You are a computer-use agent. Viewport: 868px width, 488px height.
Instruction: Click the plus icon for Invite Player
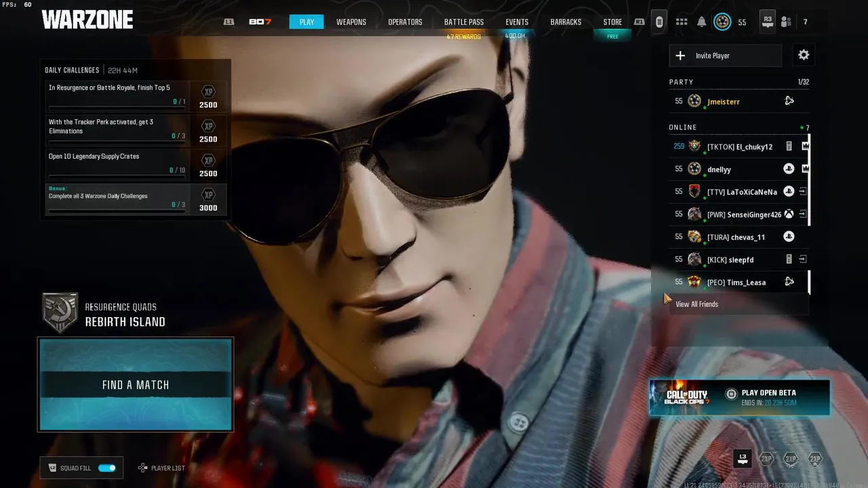pyautogui.click(x=680, y=56)
